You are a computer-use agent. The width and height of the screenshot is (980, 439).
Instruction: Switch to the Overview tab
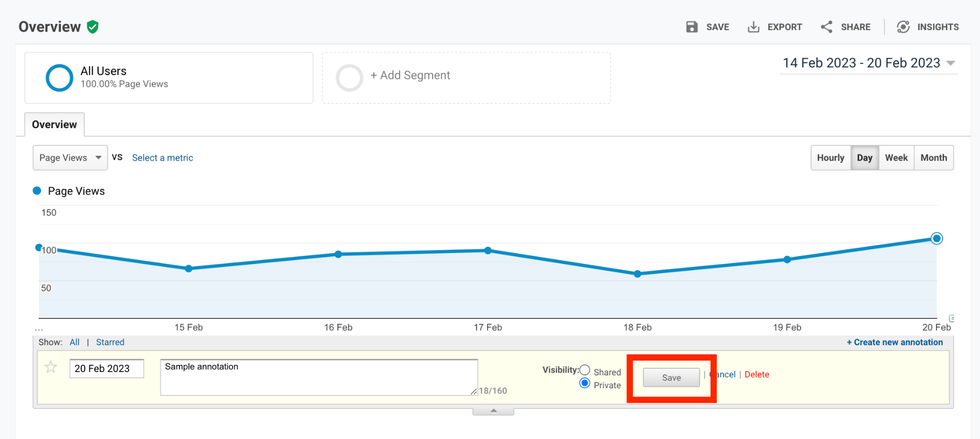coord(55,125)
